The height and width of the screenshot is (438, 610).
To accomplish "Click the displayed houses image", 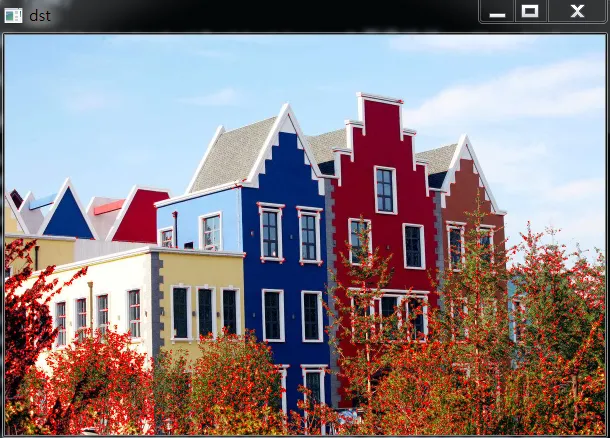I will click(305, 235).
